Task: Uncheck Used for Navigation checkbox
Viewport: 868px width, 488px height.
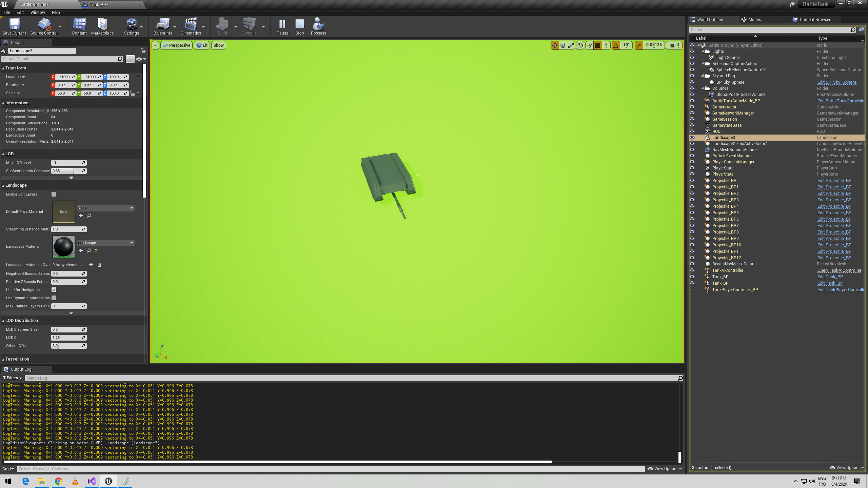Action: click(x=54, y=290)
